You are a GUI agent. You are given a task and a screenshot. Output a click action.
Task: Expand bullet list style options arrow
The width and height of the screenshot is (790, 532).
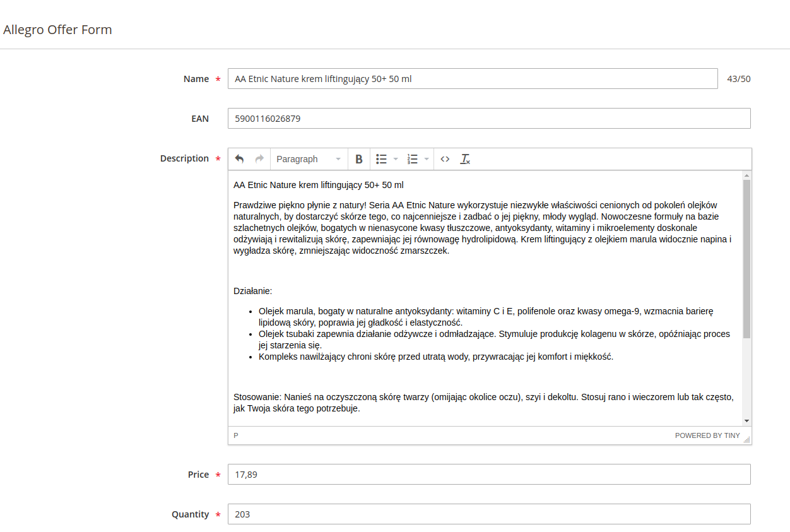click(x=396, y=159)
